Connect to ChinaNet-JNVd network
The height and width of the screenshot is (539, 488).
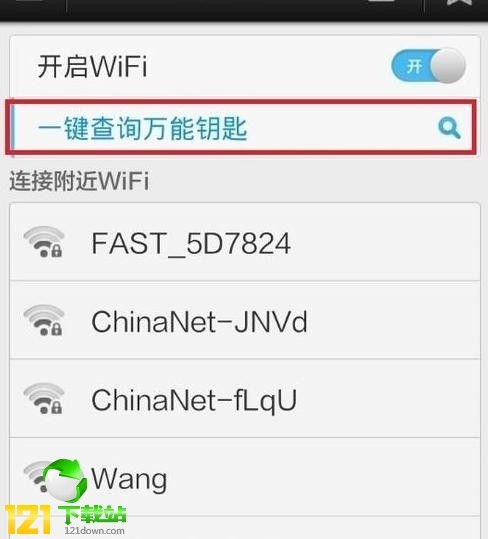[x=245, y=320]
